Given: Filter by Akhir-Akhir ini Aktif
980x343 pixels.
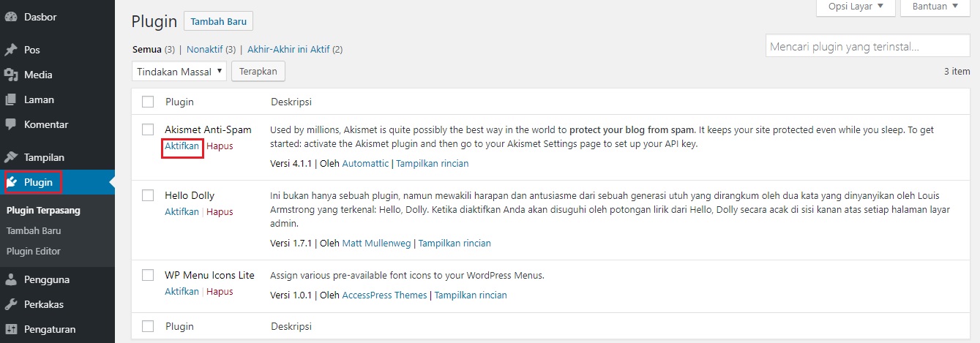Looking at the screenshot, I should tap(288, 50).
